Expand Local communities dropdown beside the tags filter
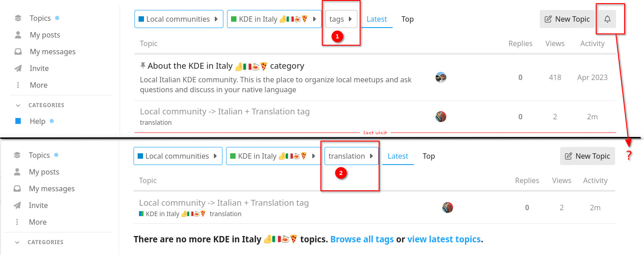 coord(179,19)
